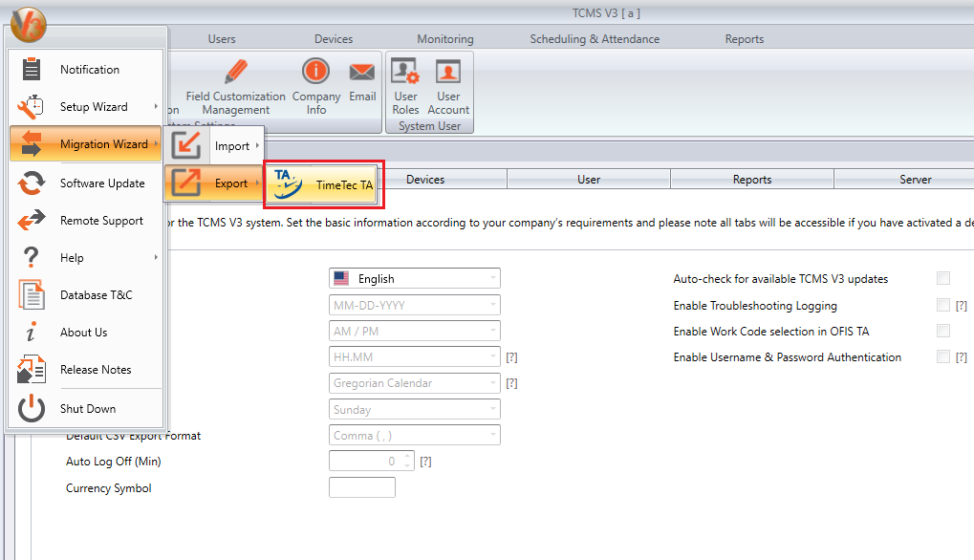Increase Auto Log Off value stepper

click(407, 457)
